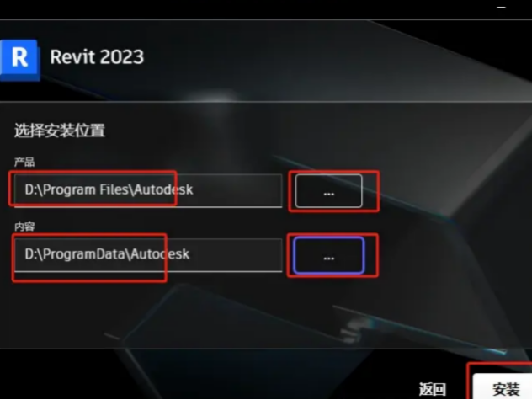Open the product location browse button
The height and width of the screenshot is (400, 532).
328,190
